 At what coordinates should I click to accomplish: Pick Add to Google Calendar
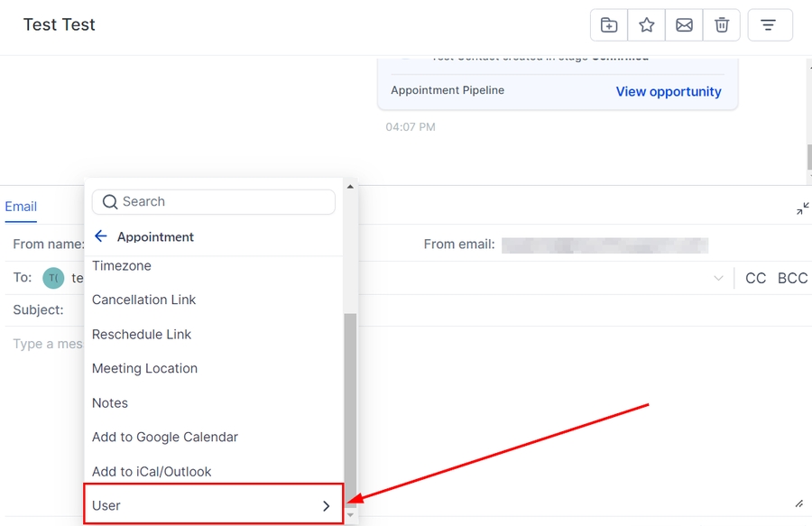tap(165, 437)
